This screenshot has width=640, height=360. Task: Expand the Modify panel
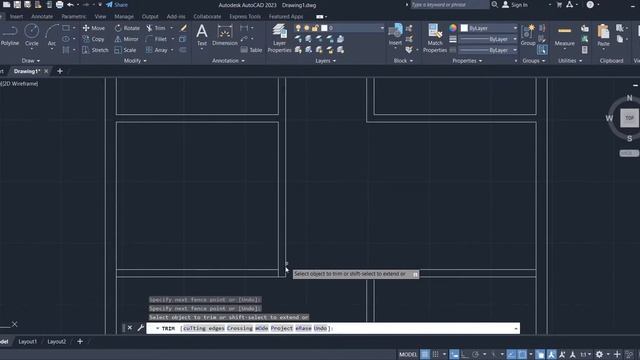[x=135, y=60]
